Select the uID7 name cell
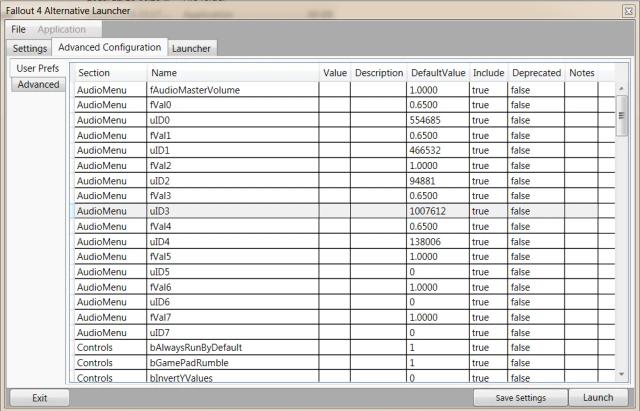640x411 pixels. point(233,333)
